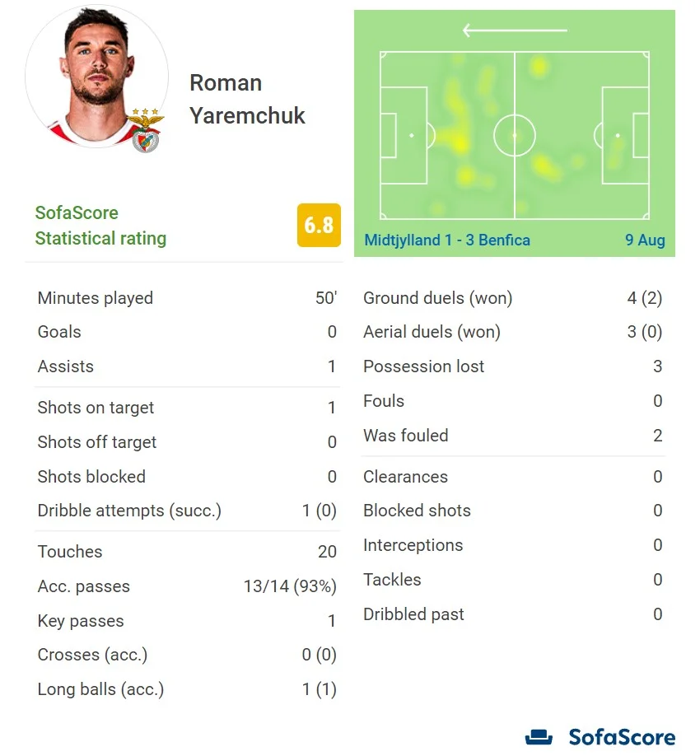Click the SofaScore Statistical rating label
700x756 pixels.
click(100, 226)
